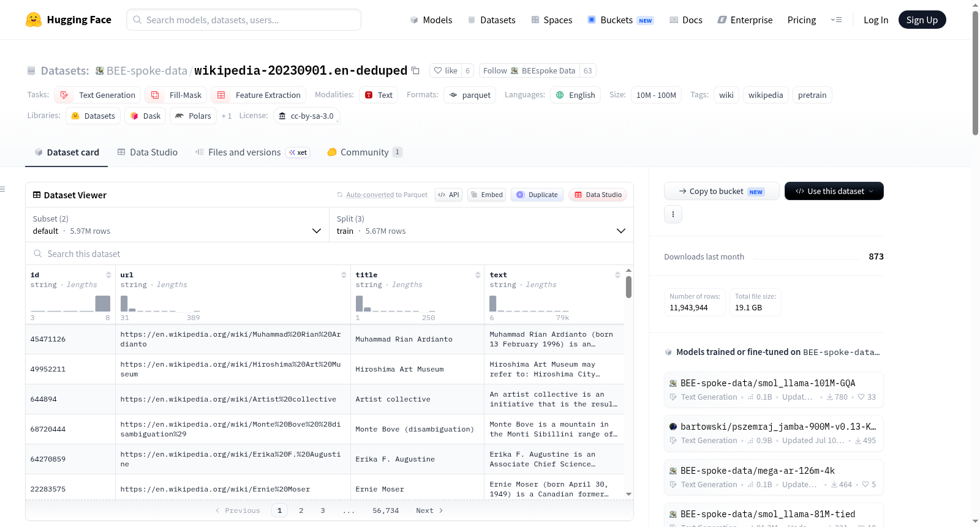Image resolution: width=980 pixels, height=527 pixels.
Task: Click the Log In link
Action: 876,20
